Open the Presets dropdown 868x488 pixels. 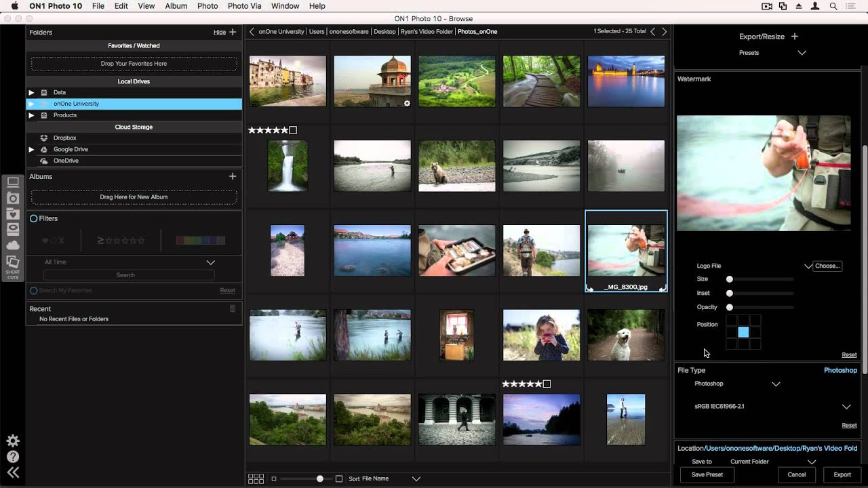click(802, 52)
